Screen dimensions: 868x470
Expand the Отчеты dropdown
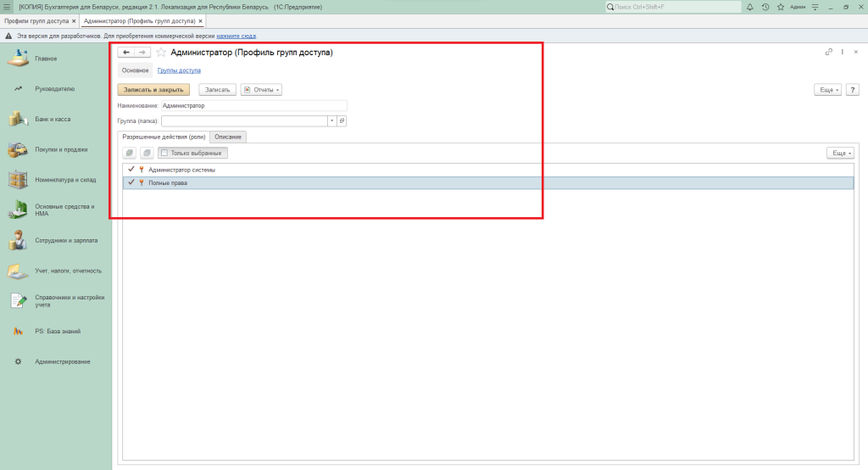click(x=261, y=89)
